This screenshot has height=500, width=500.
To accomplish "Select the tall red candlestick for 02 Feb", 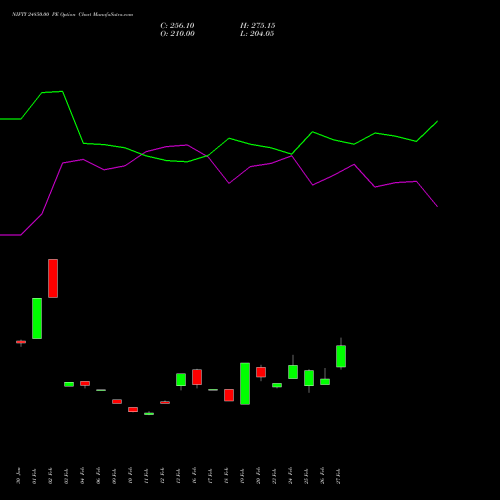I will pyautogui.click(x=53, y=278).
